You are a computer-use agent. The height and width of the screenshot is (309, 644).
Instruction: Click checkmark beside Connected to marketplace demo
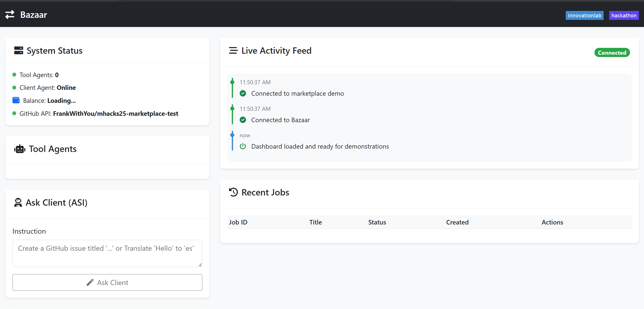point(243,93)
